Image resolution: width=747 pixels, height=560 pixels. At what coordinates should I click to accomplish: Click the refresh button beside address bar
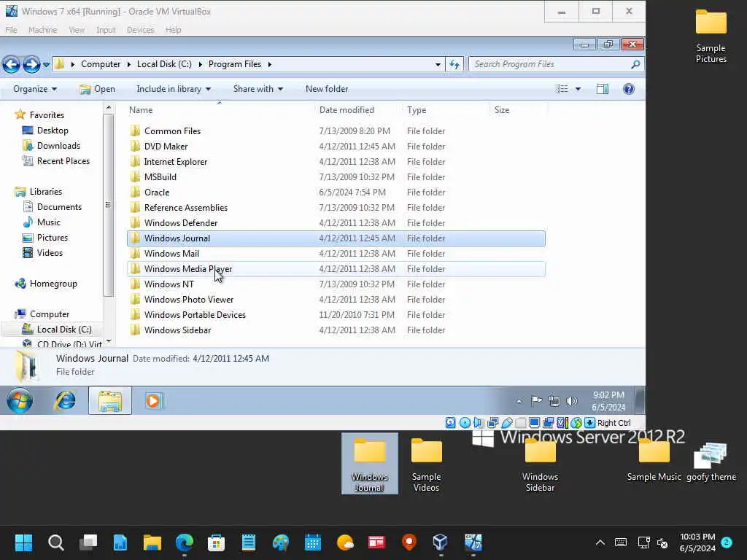(454, 64)
